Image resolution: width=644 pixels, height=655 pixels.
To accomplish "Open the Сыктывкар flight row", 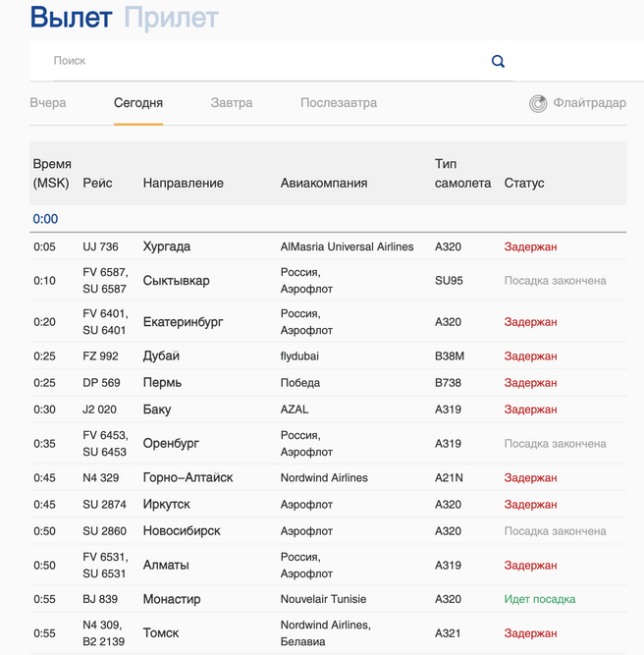I will click(177, 280).
